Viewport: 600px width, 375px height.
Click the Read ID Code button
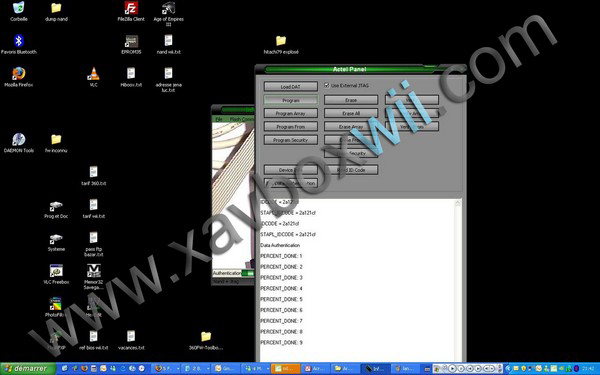point(351,170)
